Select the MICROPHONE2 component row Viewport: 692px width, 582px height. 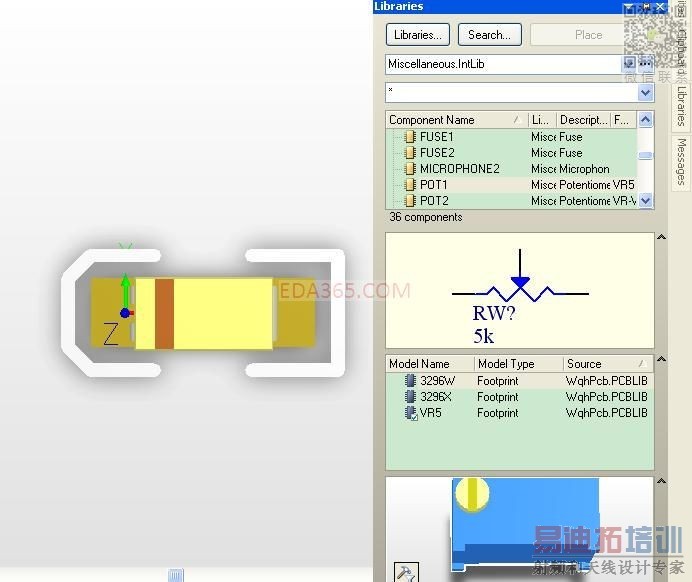pyautogui.click(x=511, y=169)
